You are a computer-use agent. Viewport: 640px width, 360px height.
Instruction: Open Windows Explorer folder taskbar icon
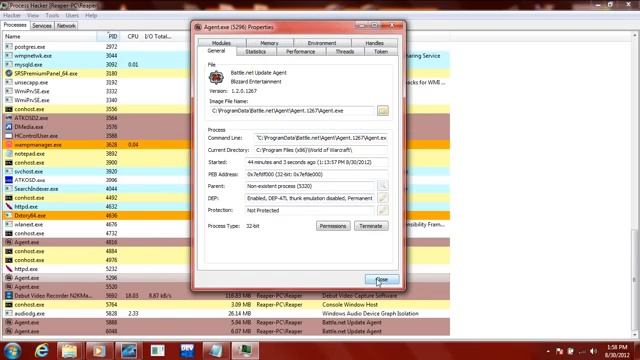click(x=69, y=351)
